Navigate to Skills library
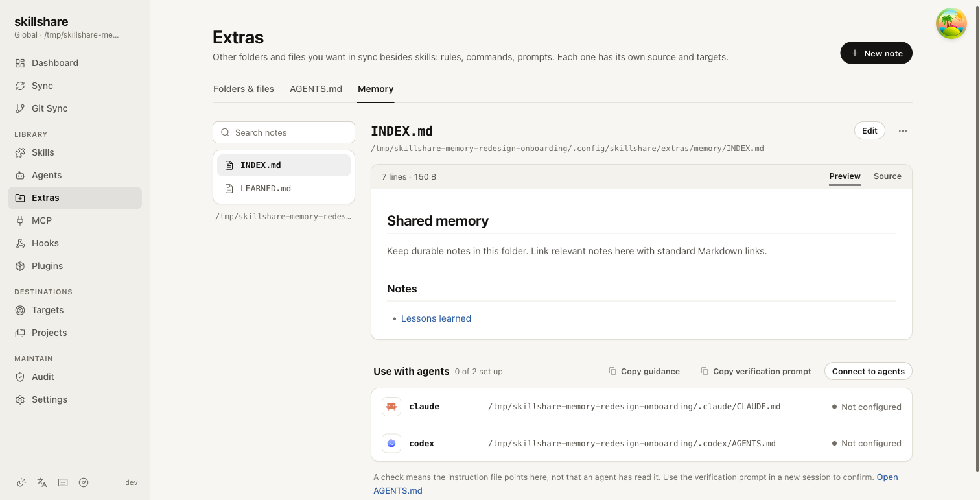Image resolution: width=980 pixels, height=500 pixels. (75, 152)
